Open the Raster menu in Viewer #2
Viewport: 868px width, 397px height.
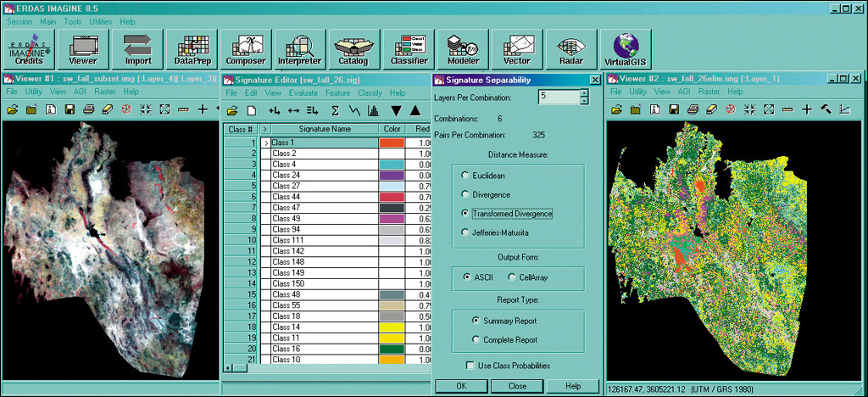(x=709, y=92)
